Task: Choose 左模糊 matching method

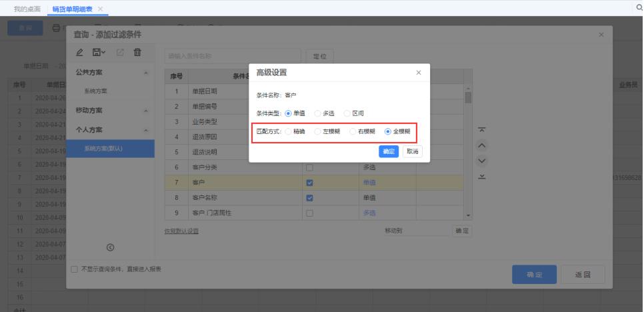Action: pyautogui.click(x=317, y=131)
